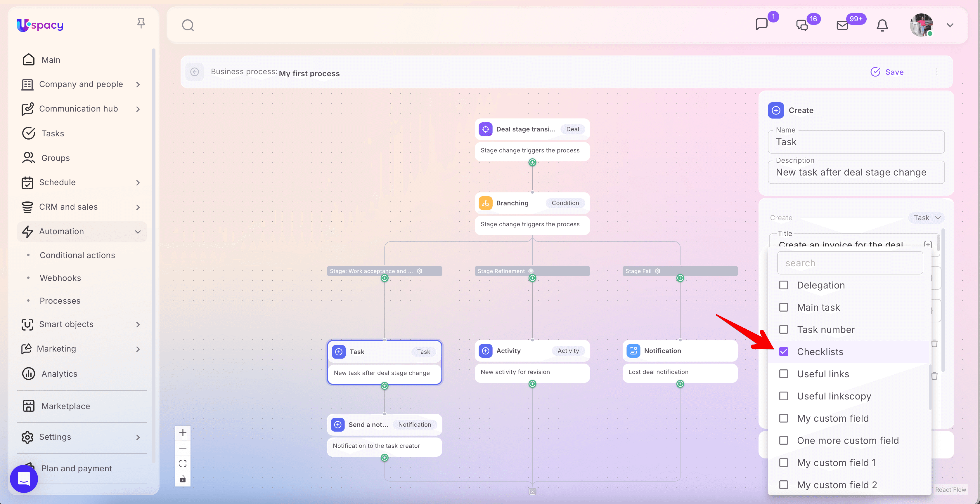This screenshot has width=980, height=504.
Task: Save the business process
Action: point(887,72)
